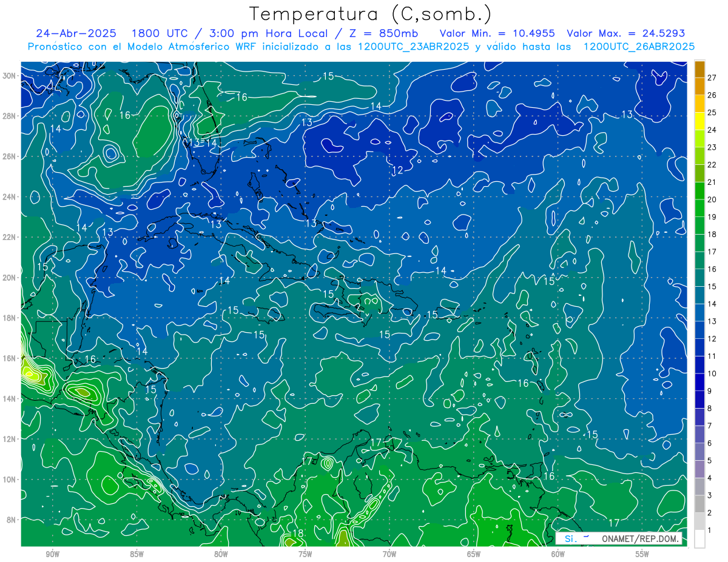Click the colorbar label '9'
The height and width of the screenshot is (562, 728).
[710, 391]
